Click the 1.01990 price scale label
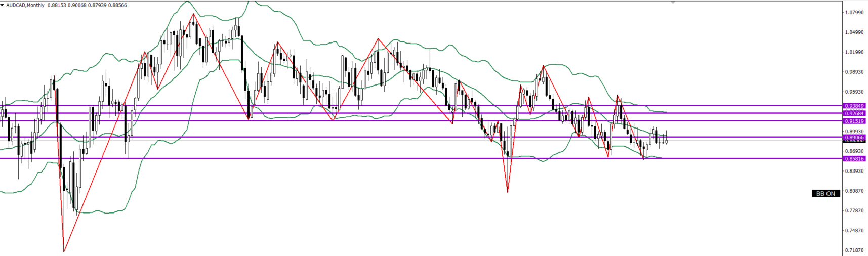868x256 pixels. pos(854,52)
